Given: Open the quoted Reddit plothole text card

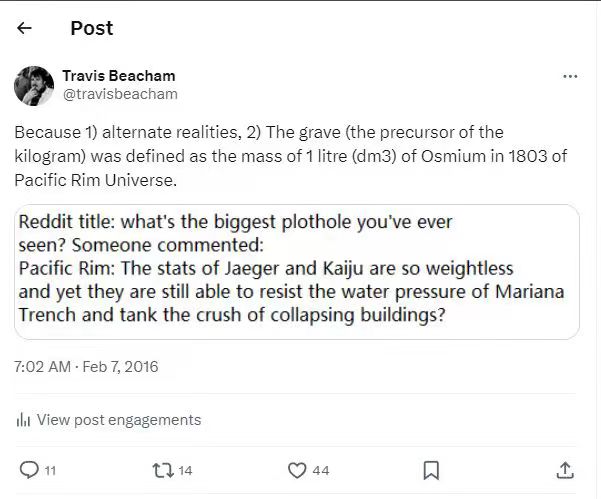Looking at the screenshot, I should point(297,271).
